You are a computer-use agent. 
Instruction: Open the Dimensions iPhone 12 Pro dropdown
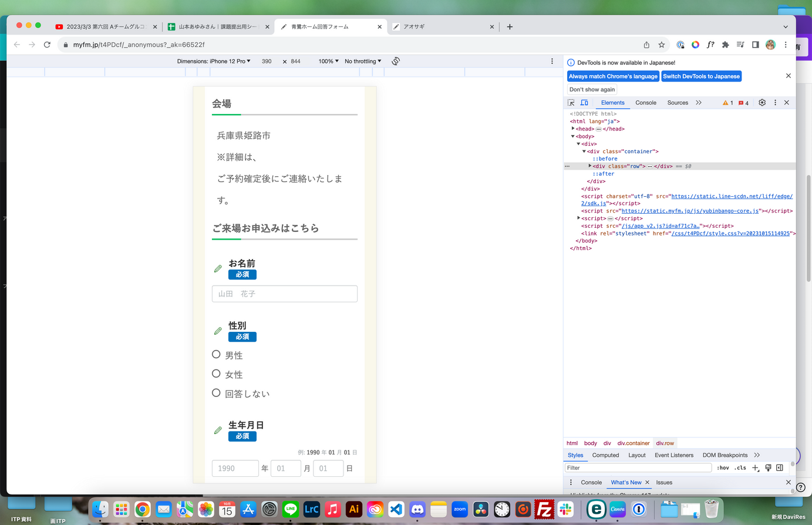pos(214,61)
